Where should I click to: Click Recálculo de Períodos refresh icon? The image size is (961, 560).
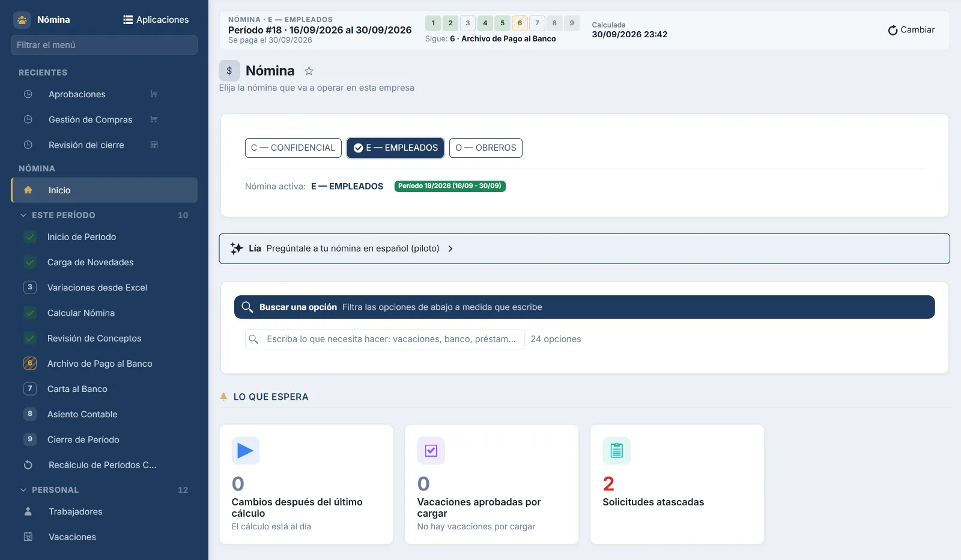[28, 465]
